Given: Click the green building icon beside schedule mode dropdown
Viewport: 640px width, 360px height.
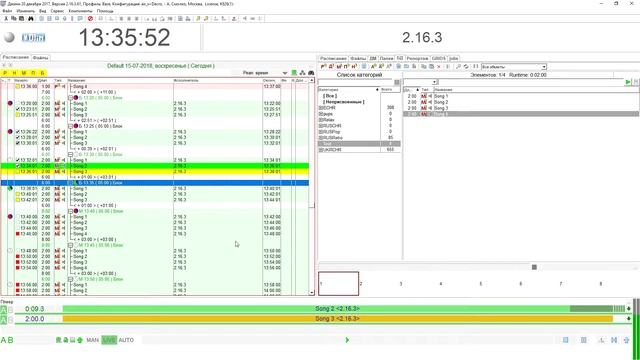Looking at the screenshot, I should 294,73.
